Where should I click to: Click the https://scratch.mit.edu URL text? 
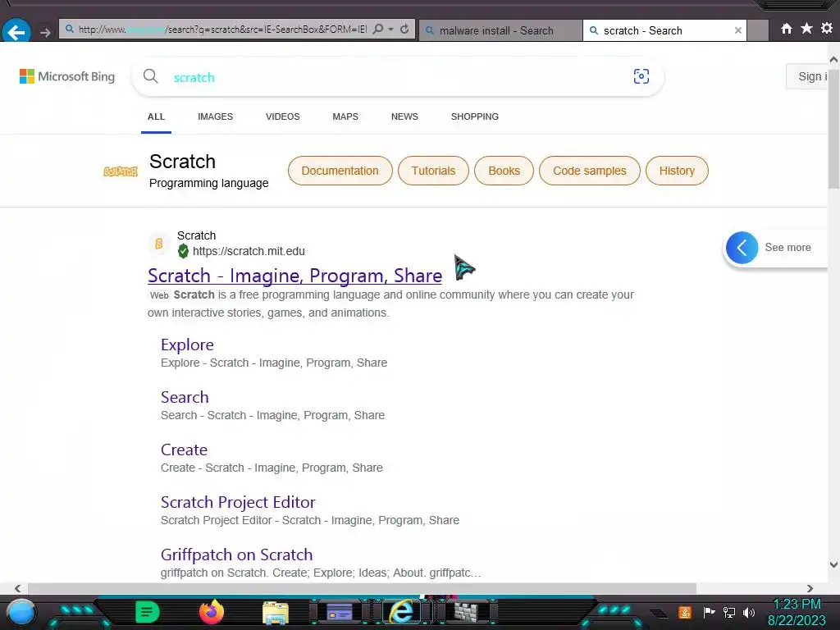(x=249, y=251)
